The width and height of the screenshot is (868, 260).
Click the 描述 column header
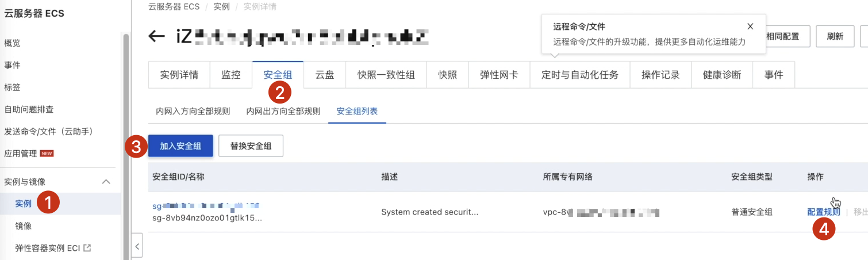point(389,177)
